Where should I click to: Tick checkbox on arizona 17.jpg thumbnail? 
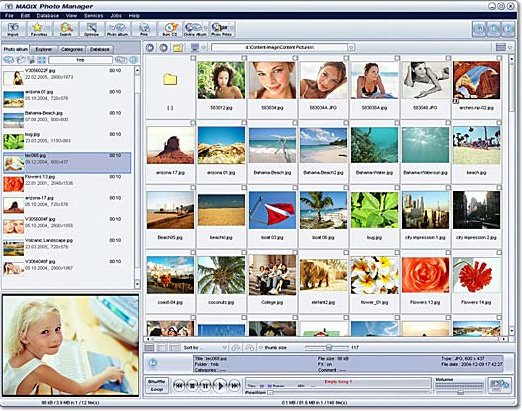click(x=193, y=123)
